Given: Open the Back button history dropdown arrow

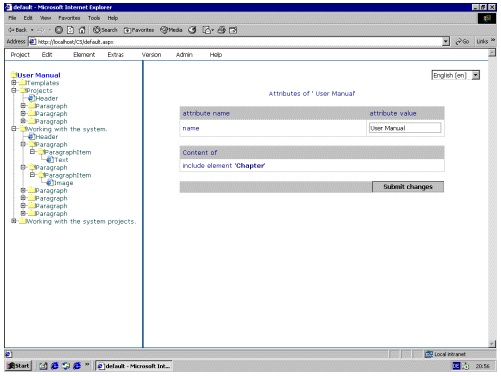Looking at the screenshot, I should point(32,30).
